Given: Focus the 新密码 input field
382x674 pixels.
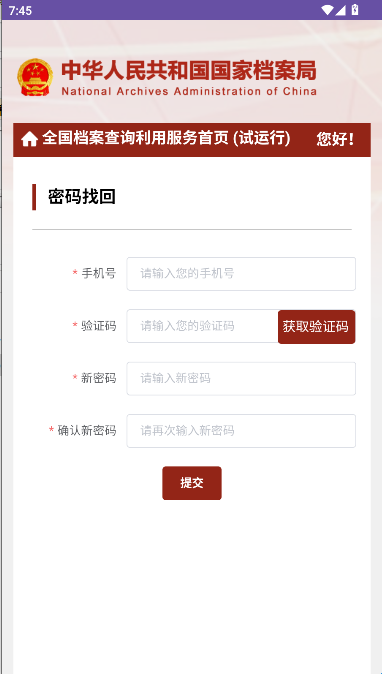Looking at the screenshot, I should click(241, 379).
